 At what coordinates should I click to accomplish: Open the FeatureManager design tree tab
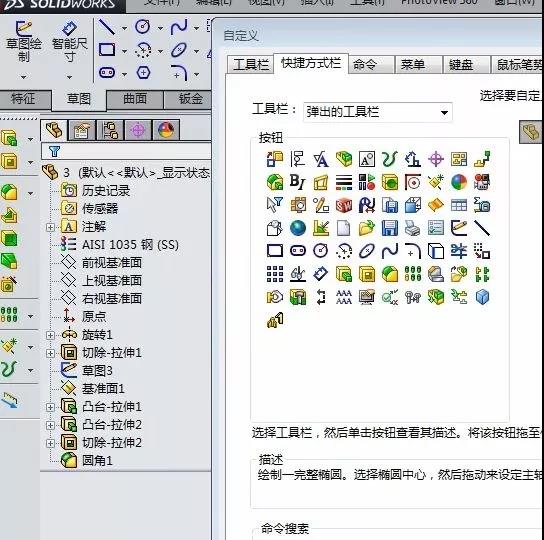tap(54, 130)
